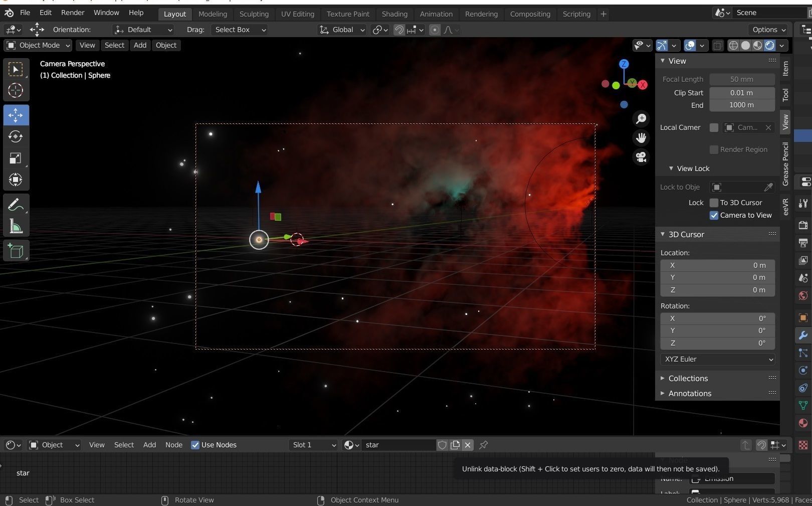Select the 3D Cursor tool
This screenshot has width=812, height=506.
[x=16, y=91]
